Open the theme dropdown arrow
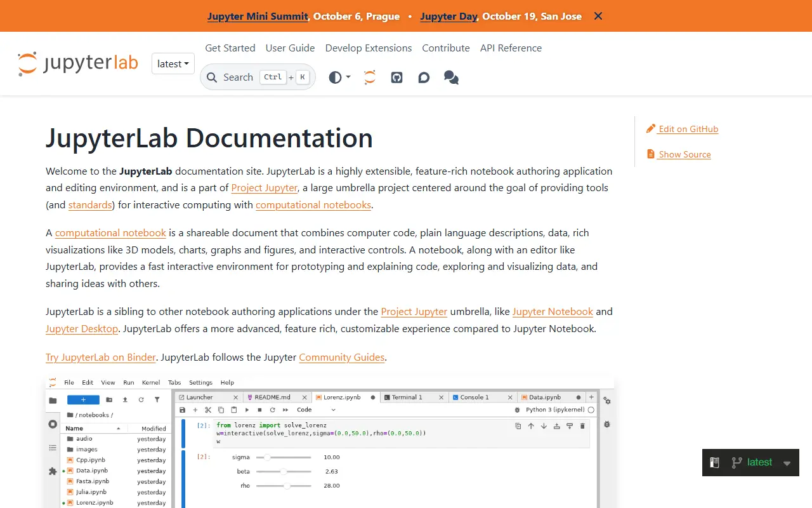This screenshot has width=812, height=508. (348, 77)
